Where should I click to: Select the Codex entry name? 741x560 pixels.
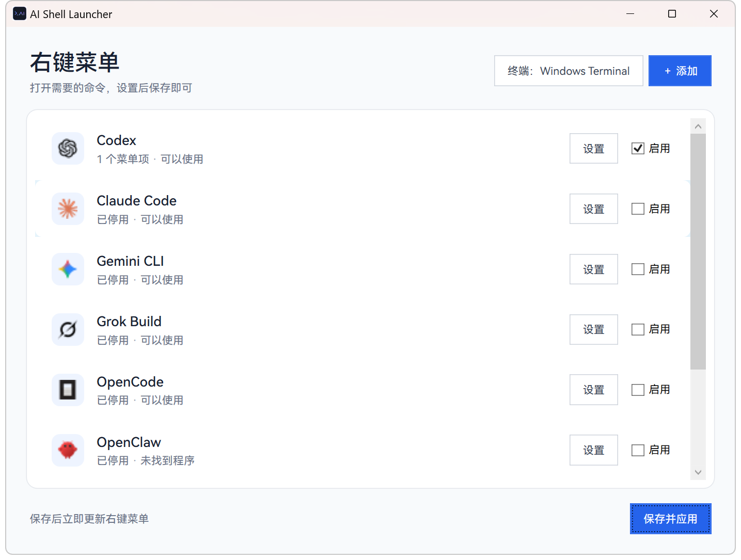[117, 140]
